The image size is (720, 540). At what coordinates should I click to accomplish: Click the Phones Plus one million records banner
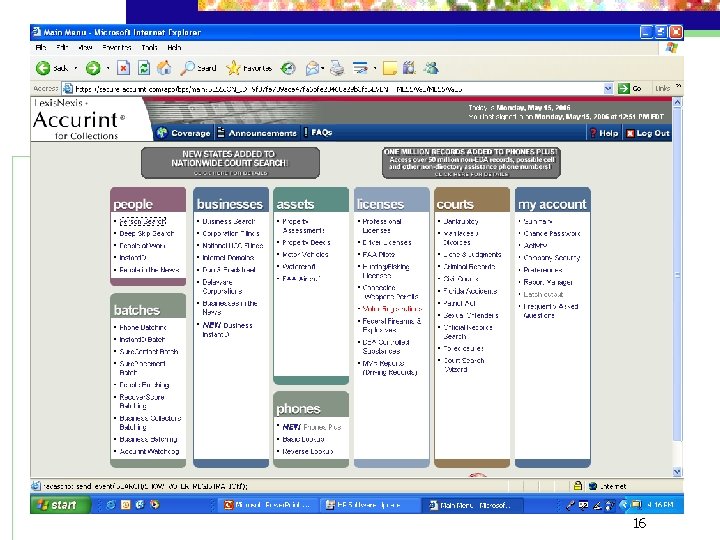point(472,163)
